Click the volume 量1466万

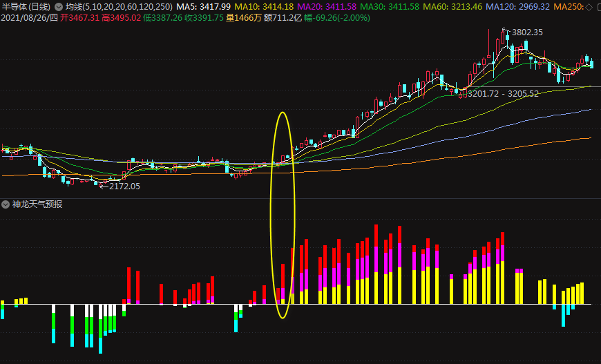point(244,18)
